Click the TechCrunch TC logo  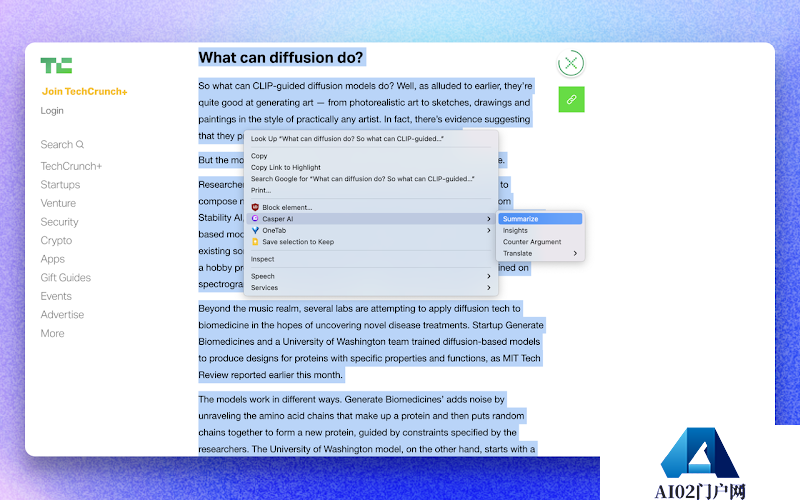56,65
